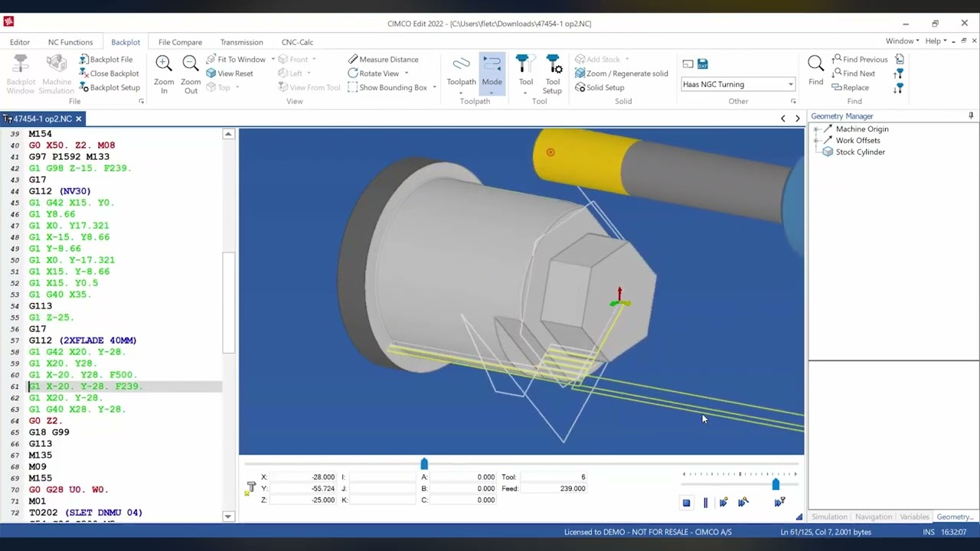Viewport: 980px width, 551px height.
Task: Click Replace
Action: pyautogui.click(x=850, y=87)
